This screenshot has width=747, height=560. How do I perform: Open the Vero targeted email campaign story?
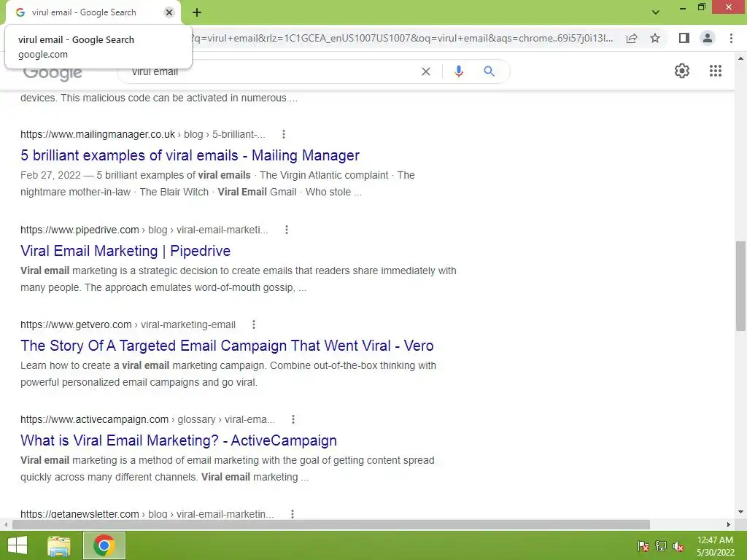pyautogui.click(x=227, y=345)
